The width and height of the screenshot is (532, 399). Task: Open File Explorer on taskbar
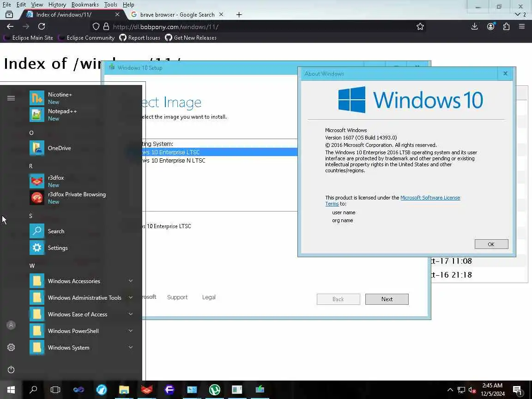tap(124, 389)
